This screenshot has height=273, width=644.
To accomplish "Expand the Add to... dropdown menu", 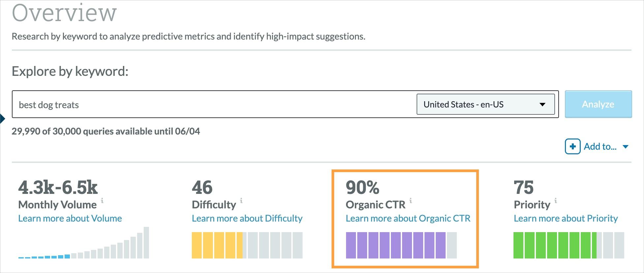I will (600, 146).
